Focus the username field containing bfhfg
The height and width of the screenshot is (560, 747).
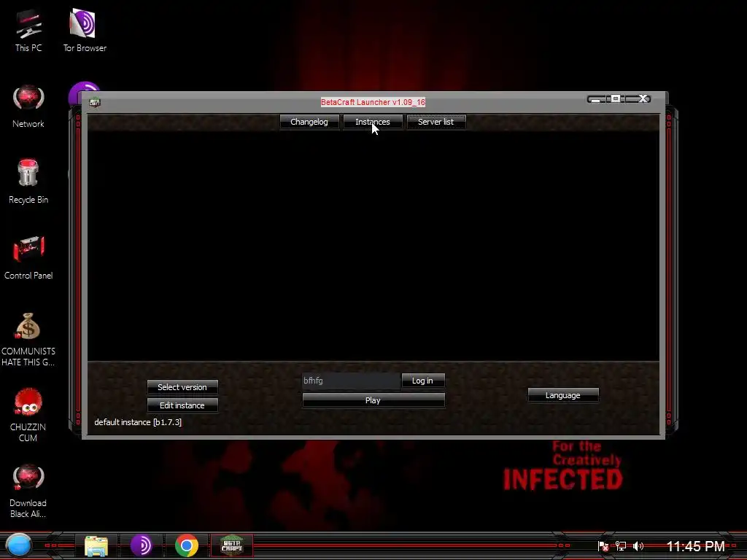pos(351,381)
